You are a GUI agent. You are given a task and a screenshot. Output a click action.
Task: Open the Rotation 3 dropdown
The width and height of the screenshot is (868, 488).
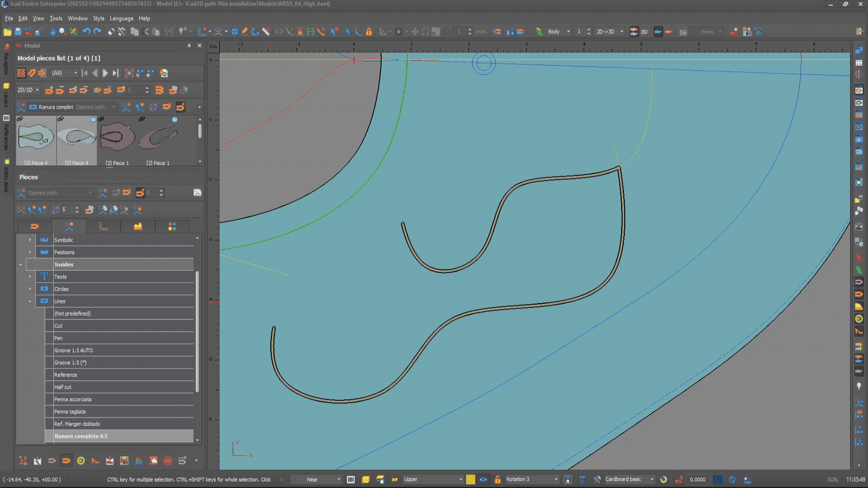click(x=556, y=479)
